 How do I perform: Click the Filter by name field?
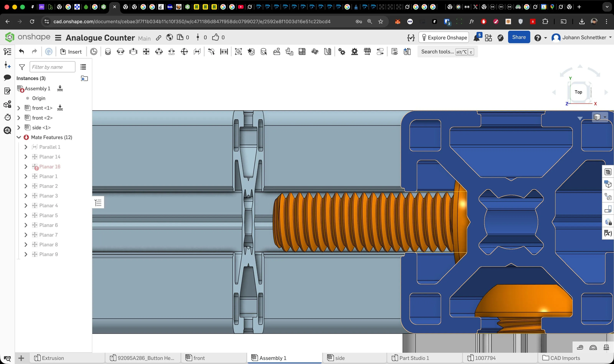[52, 67]
